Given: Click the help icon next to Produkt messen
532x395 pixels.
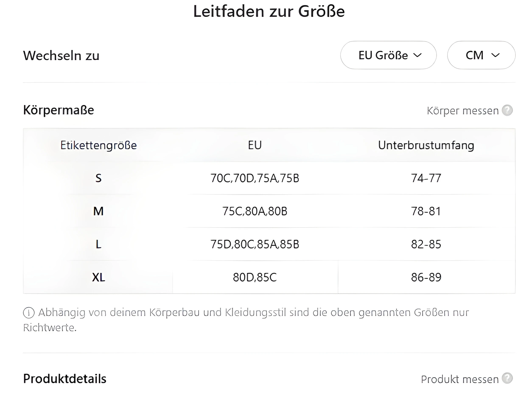Looking at the screenshot, I should click(507, 378).
